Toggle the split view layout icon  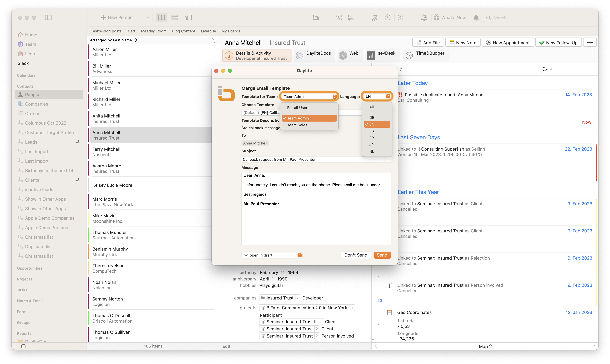[161, 17]
